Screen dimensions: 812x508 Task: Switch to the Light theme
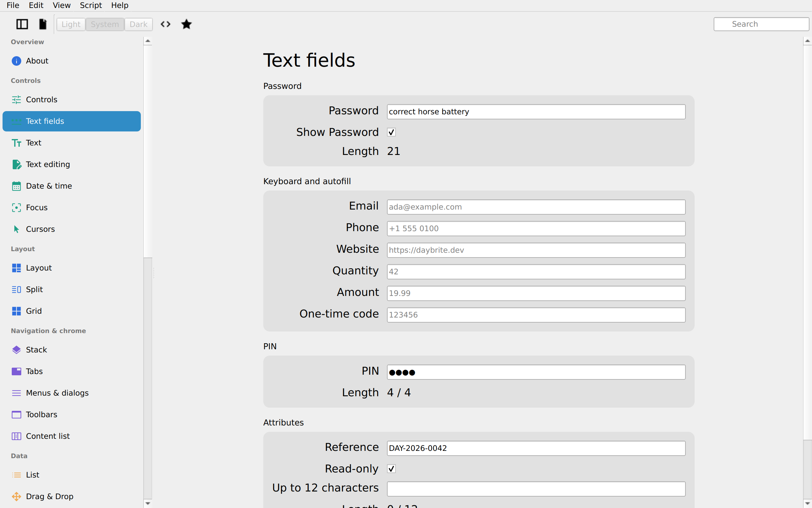(71, 24)
